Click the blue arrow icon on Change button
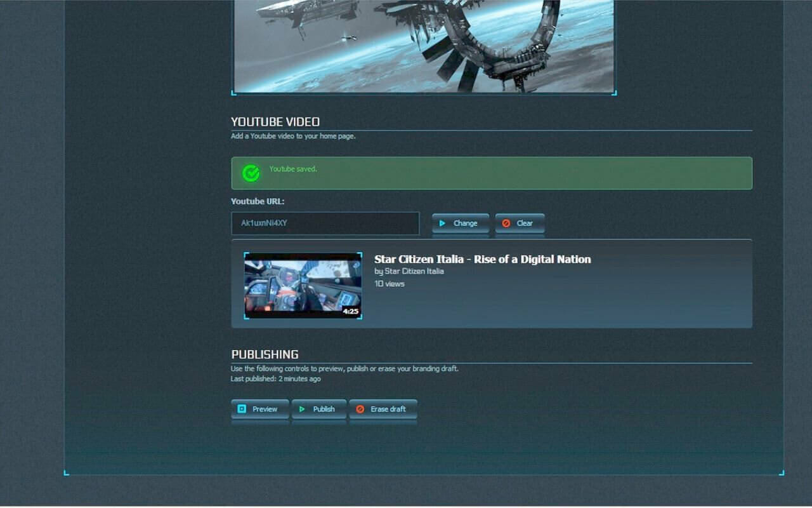The height and width of the screenshot is (508, 812). [442, 224]
